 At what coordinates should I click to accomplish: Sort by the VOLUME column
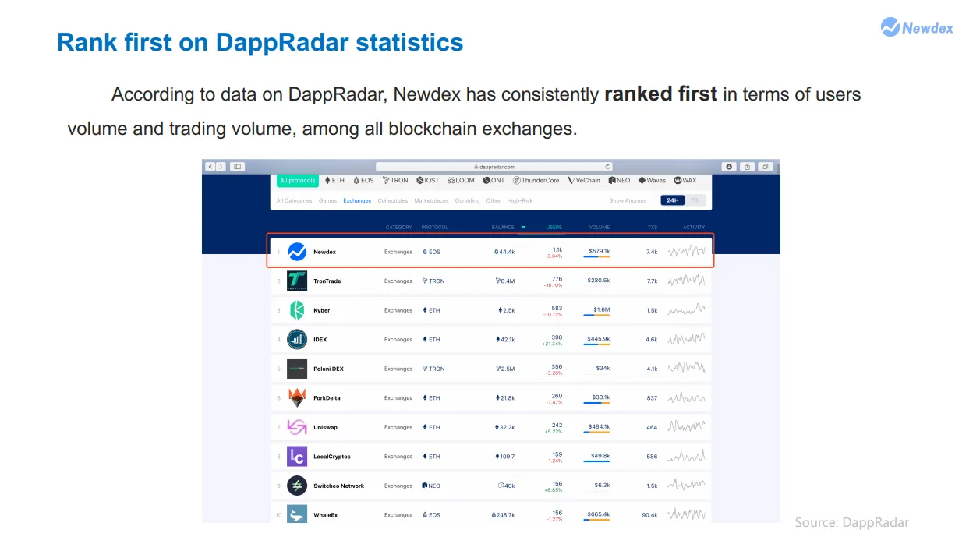(x=600, y=228)
